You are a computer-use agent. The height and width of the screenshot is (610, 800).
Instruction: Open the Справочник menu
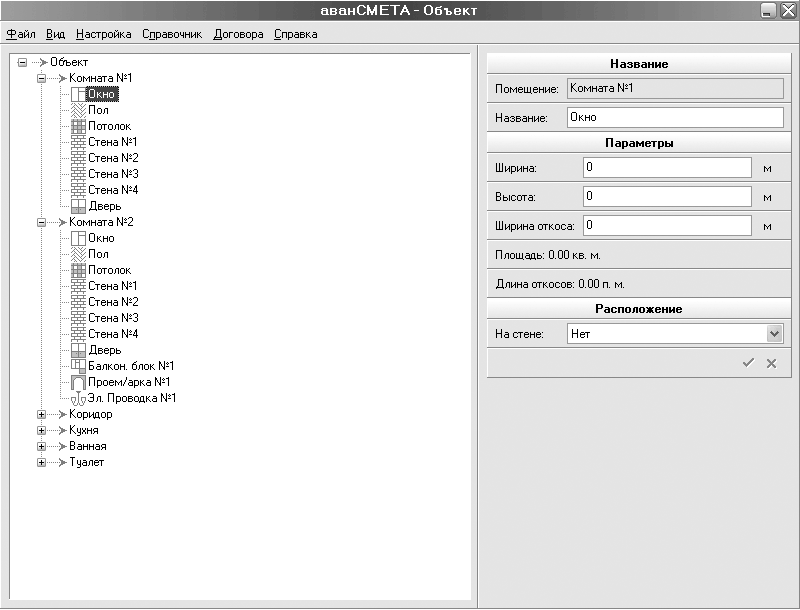coord(172,34)
